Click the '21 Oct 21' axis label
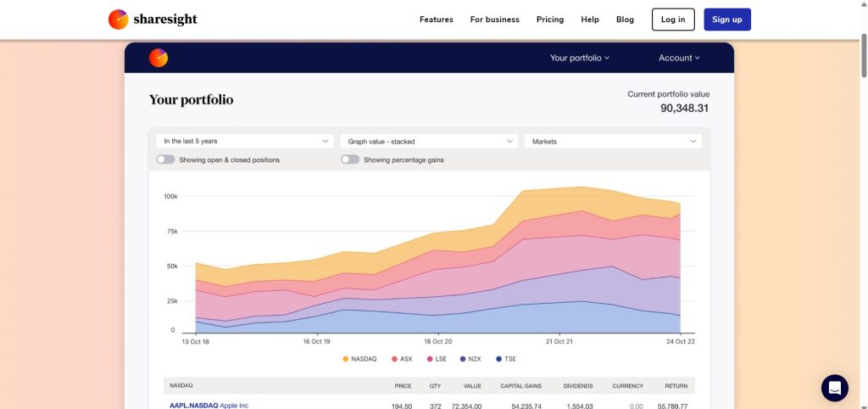 [559, 342]
